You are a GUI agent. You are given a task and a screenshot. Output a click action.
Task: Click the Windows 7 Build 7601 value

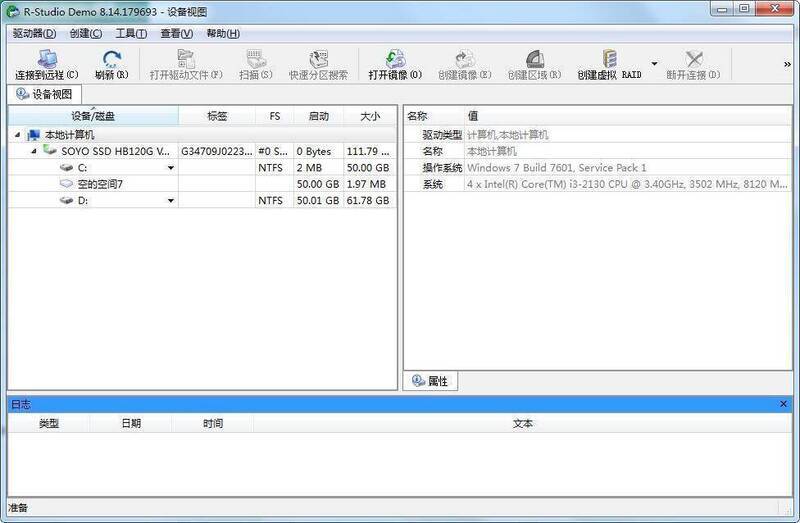point(557,168)
